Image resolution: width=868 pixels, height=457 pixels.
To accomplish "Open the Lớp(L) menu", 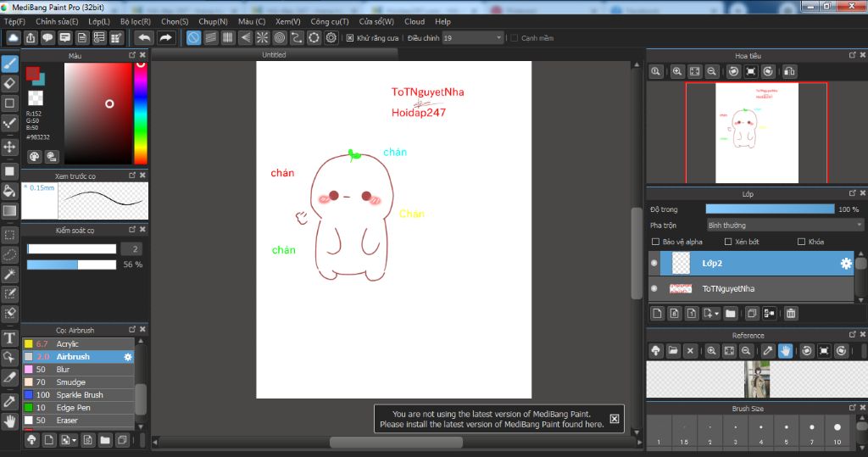I will pyautogui.click(x=99, y=21).
